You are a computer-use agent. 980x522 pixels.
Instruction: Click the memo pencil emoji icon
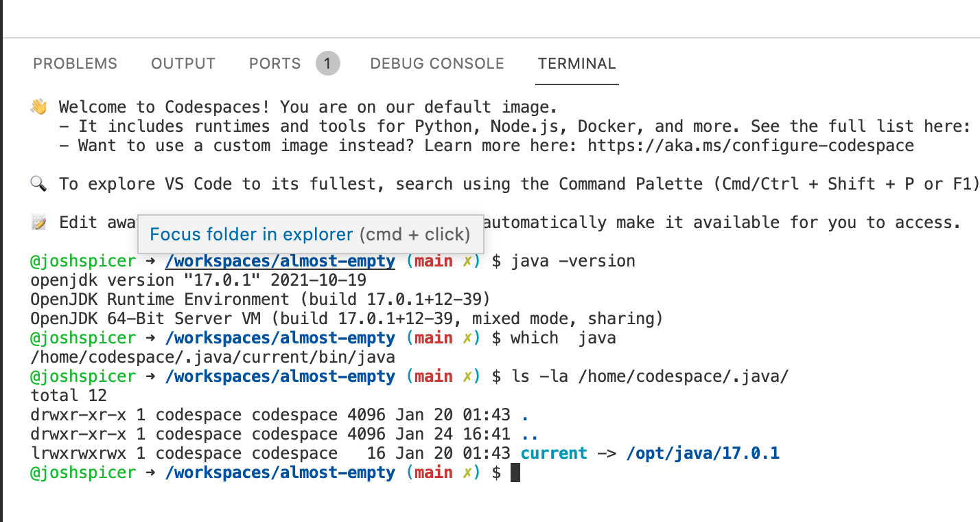tap(38, 222)
